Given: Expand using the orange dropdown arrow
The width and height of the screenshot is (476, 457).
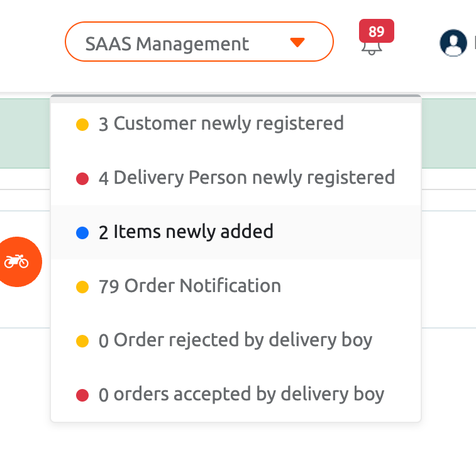Looking at the screenshot, I should [297, 42].
